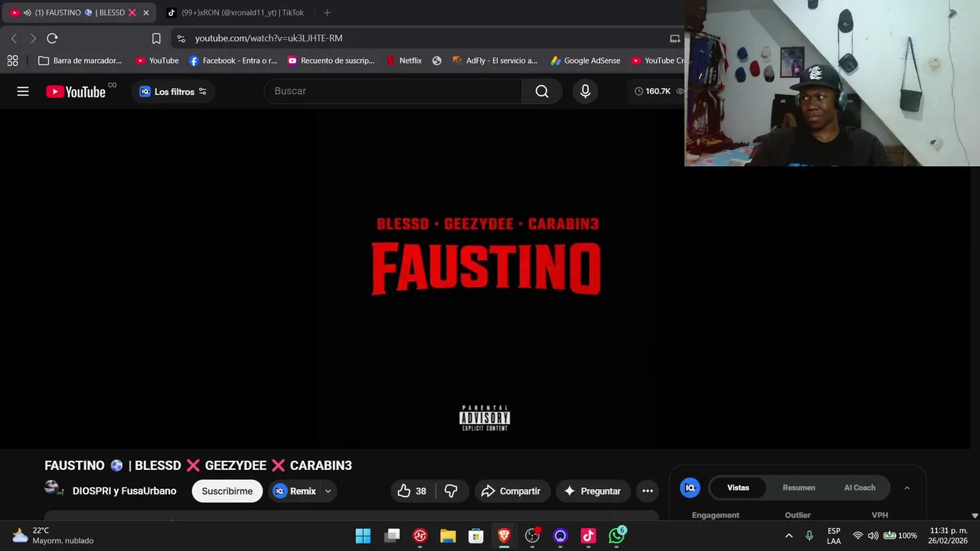Click the IQ icon in side panel
980x551 pixels.
pyautogui.click(x=690, y=487)
